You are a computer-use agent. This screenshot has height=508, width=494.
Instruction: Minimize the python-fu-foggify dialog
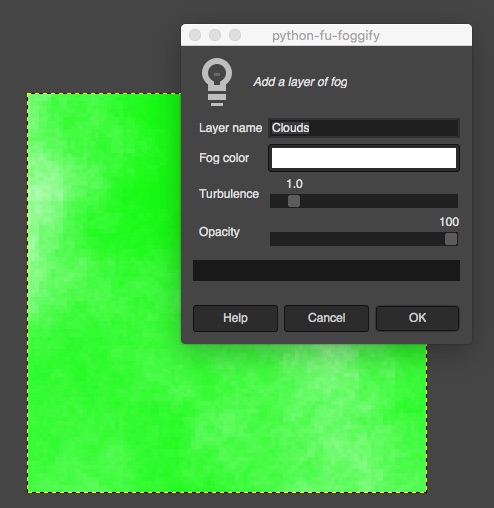point(215,35)
